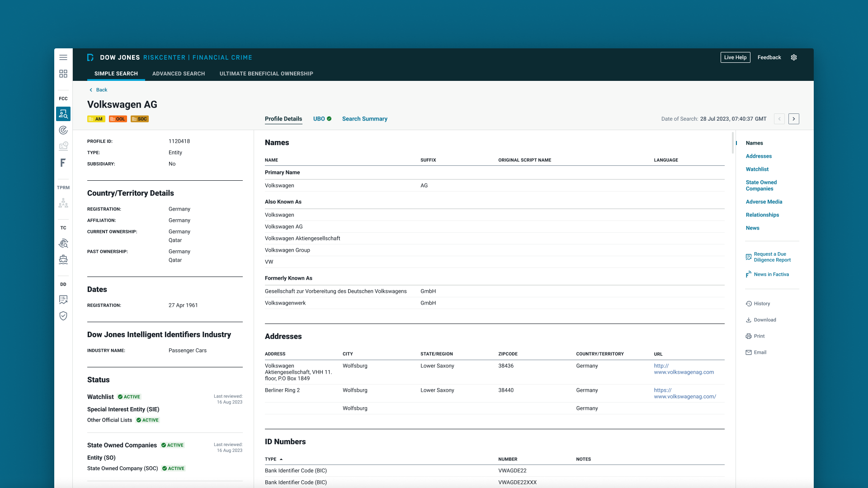This screenshot has width=868, height=488.
Task: Click the Feedback link
Action: pos(769,57)
